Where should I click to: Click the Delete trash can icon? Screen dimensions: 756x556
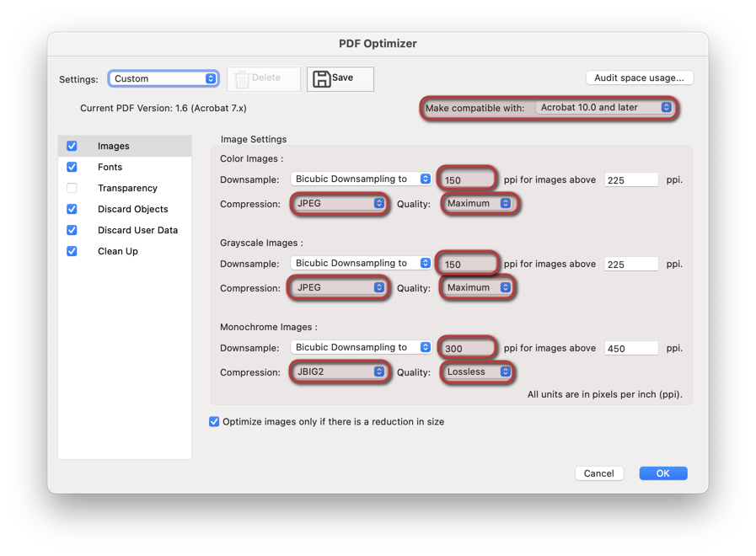click(x=242, y=79)
